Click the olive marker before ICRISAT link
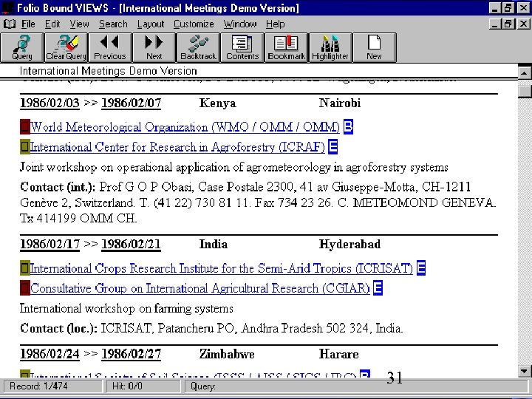This screenshot has height=399, width=532. 25,268
